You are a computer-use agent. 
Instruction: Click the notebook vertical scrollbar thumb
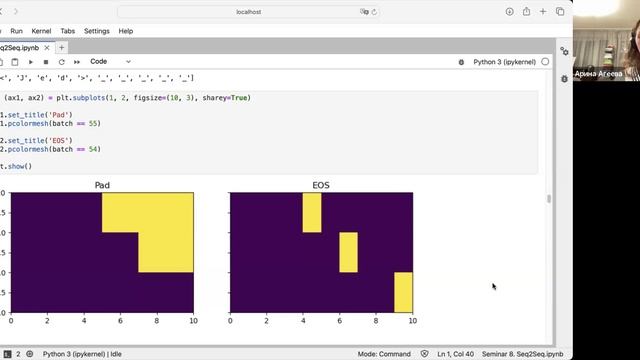(549, 199)
